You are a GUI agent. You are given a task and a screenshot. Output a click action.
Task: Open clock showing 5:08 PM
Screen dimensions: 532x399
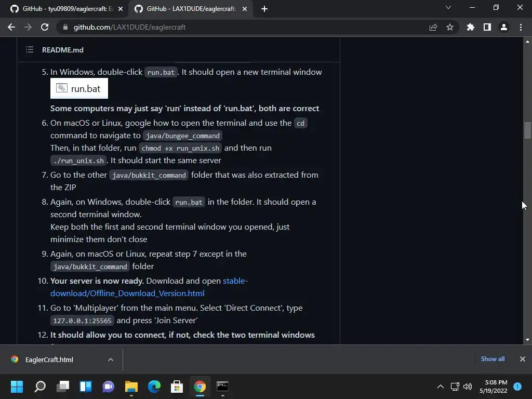tap(494, 387)
